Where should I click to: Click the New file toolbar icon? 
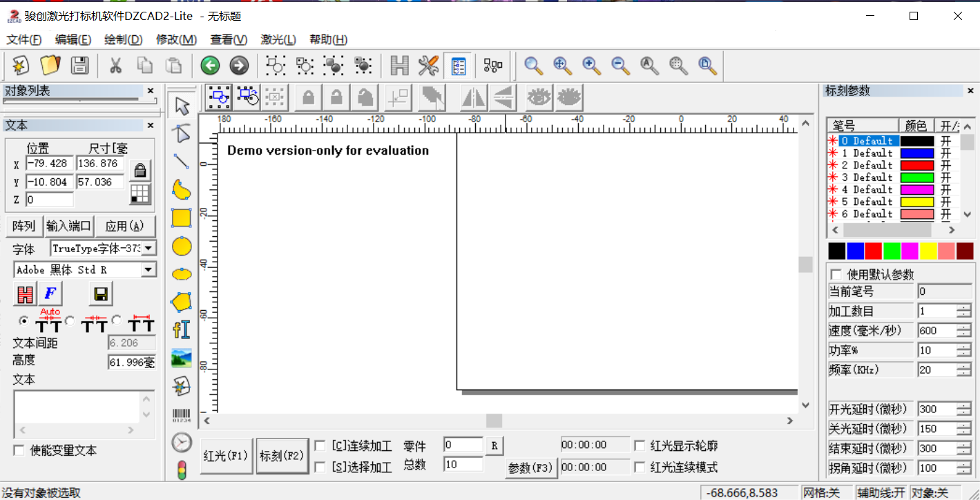(21, 66)
